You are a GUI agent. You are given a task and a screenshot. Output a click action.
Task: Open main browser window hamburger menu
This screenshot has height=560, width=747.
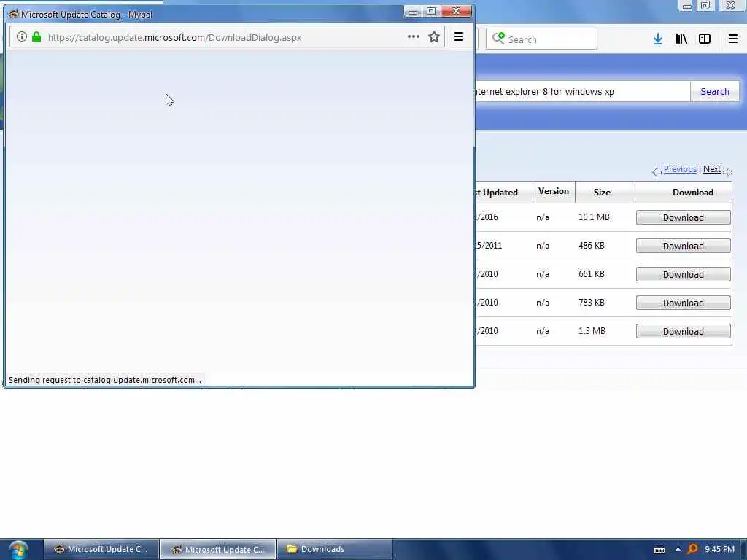pos(732,39)
